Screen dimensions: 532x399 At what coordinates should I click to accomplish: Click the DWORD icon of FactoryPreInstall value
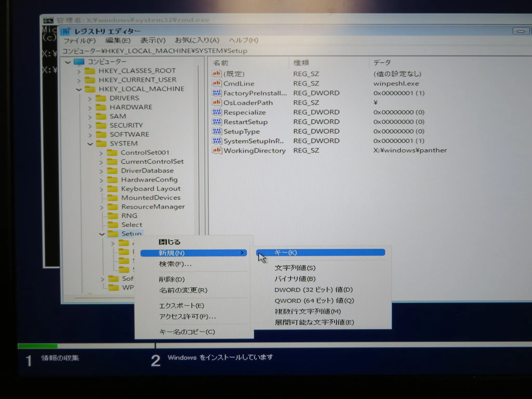[217, 93]
